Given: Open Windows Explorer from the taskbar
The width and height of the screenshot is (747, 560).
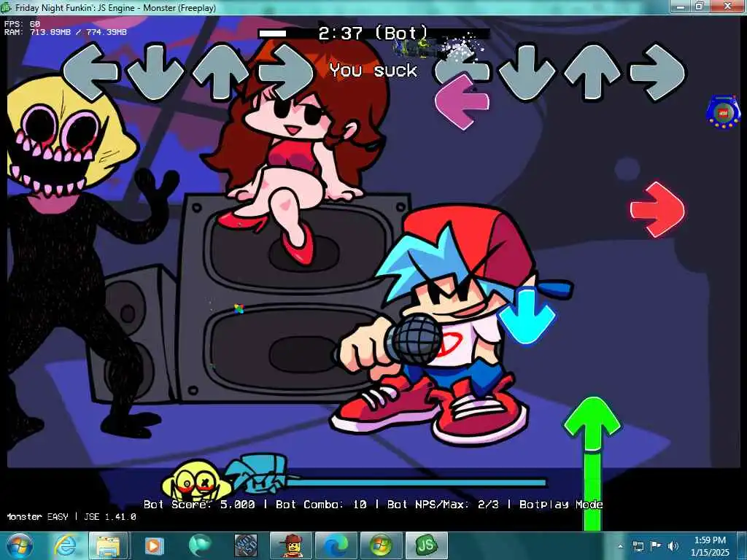Looking at the screenshot, I should pos(108,545).
